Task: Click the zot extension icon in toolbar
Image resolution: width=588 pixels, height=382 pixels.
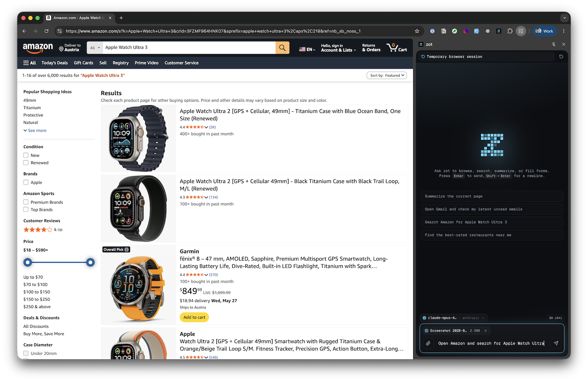Action: click(x=499, y=31)
